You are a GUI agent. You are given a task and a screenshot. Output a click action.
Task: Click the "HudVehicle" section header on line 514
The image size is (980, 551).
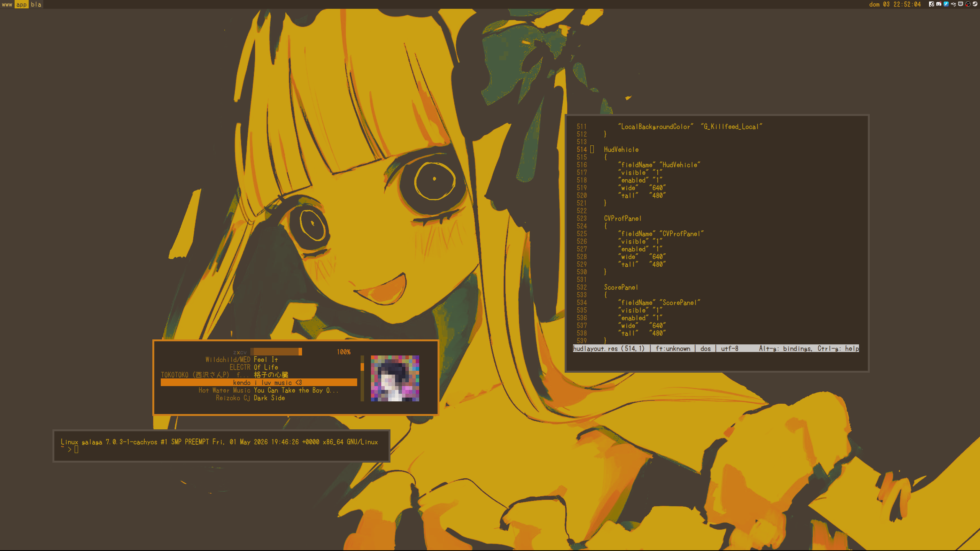pyautogui.click(x=621, y=150)
